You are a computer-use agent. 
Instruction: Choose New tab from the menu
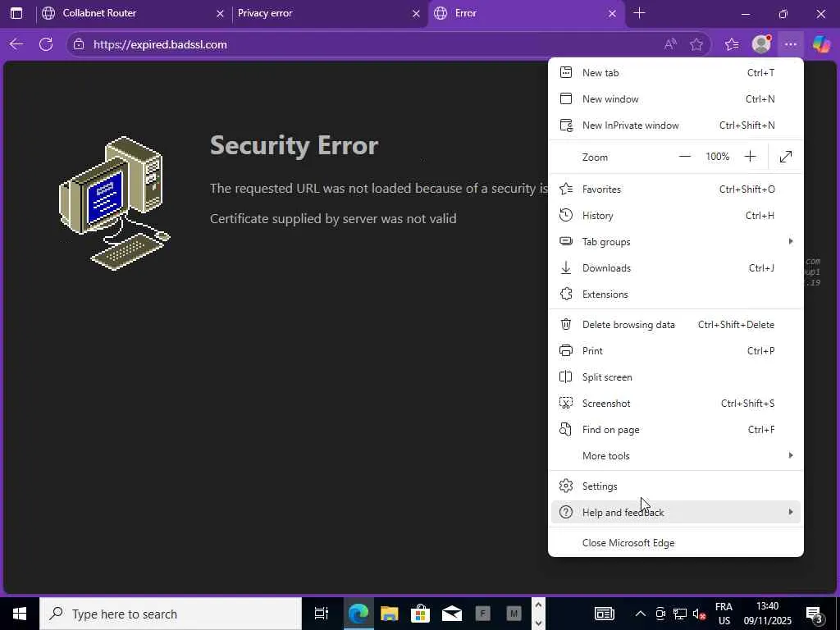[x=676, y=73]
